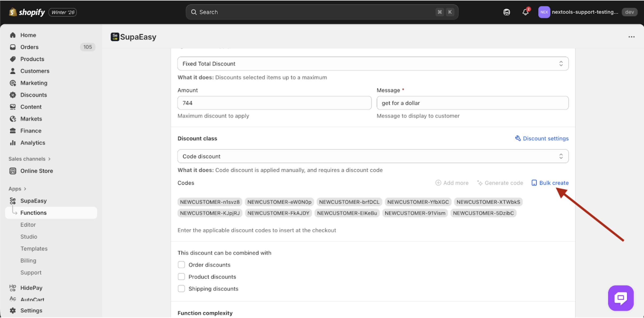Open Discounts in the sidebar
The height and width of the screenshot is (318, 644).
pyautogui.click(x=34, y=95)
